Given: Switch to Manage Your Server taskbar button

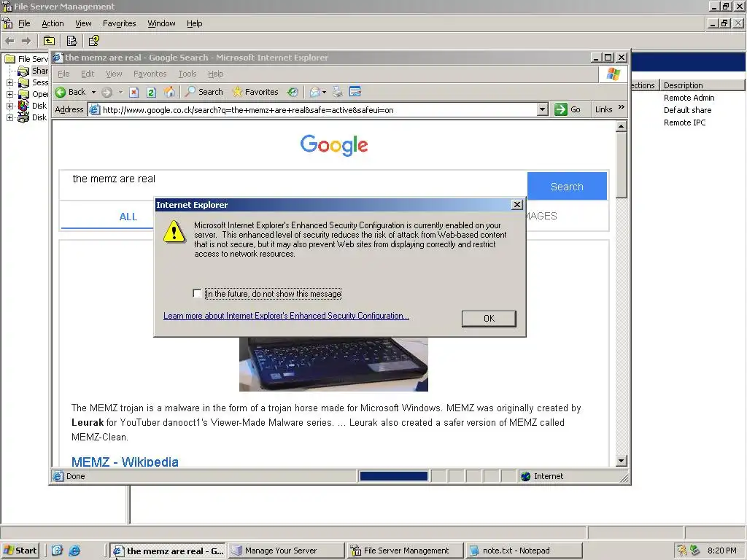Looking at the screenshot, I should (286, 551).
